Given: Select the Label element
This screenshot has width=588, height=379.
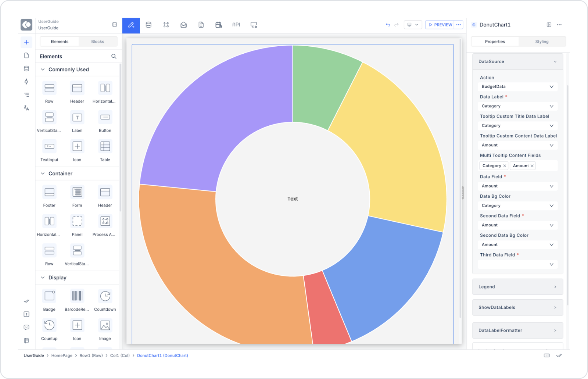Looking at the screenshot, I should [x=77, y=122].
